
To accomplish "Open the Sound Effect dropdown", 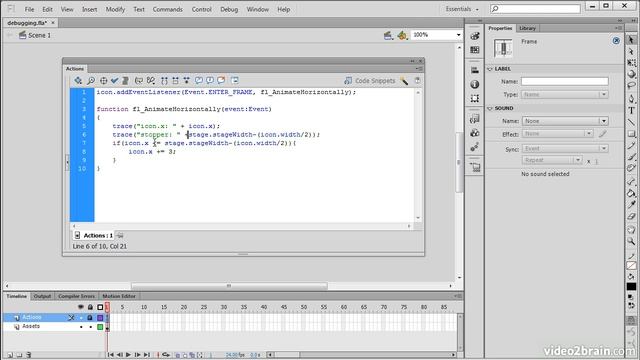I will coord(557,134).
